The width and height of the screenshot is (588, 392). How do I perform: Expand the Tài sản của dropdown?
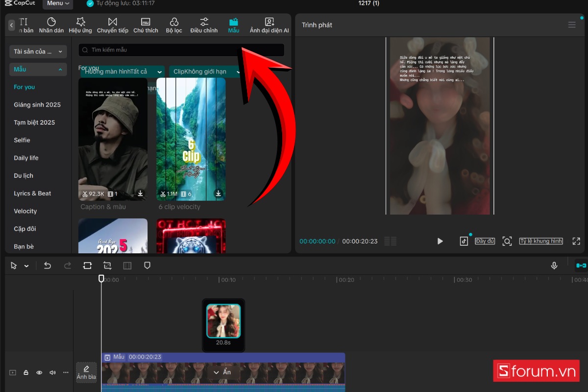[x=38, y=51]
